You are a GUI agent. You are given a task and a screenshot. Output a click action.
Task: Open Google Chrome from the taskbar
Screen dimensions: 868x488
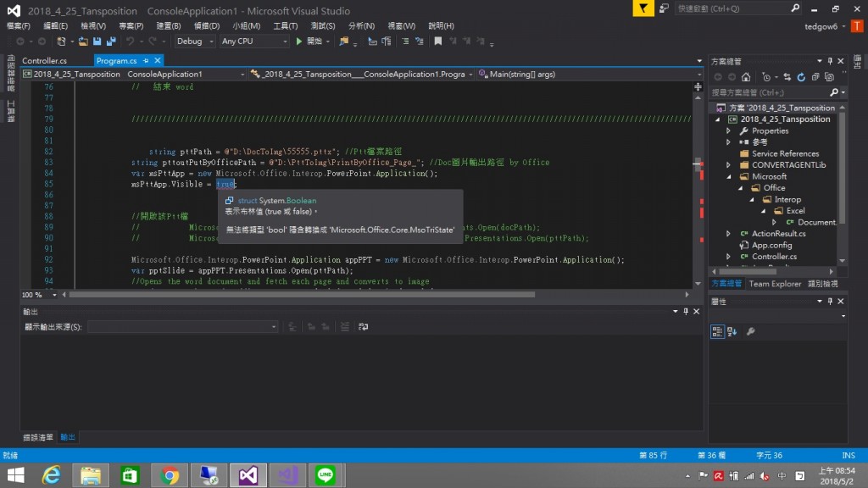click(170, 475)
